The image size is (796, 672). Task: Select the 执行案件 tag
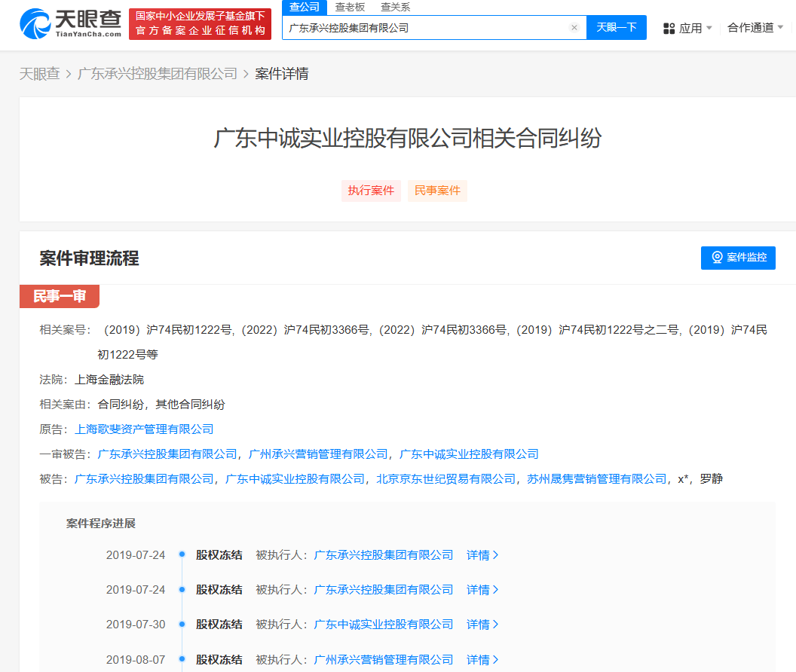[x=371, y=191]
